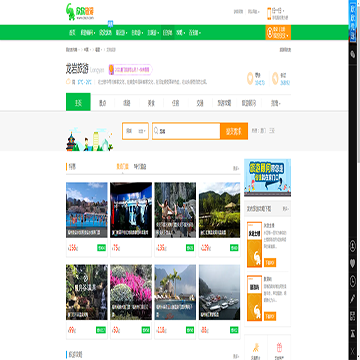Open the water park thumbnail priced ¥156
The width and height of the screenshot is (360, 360).
point(87,210)
